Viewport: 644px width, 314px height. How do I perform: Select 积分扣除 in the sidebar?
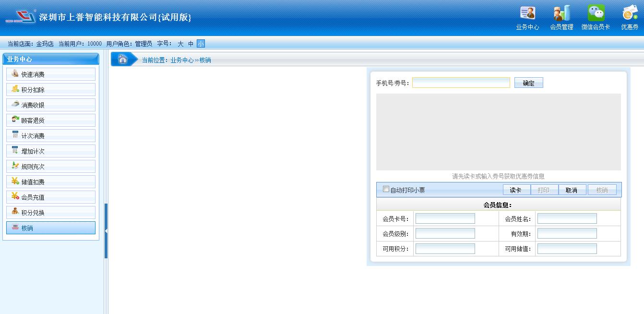point(51,90)
